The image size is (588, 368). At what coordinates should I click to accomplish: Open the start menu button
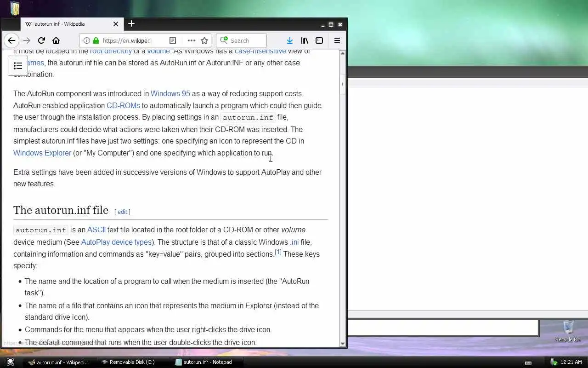10,362
